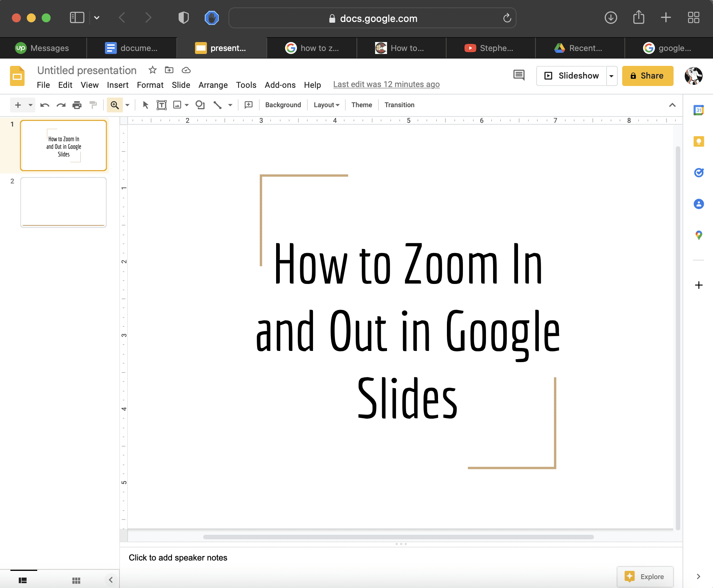The height and width of the screenshot is (588, 713).
Task: Insert an image using the toolbar
Action: click(x=177, y=105)
